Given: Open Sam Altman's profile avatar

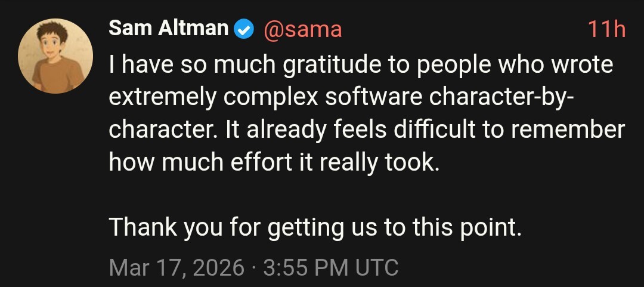Looking at the screenshot, I should click(55, 55).
